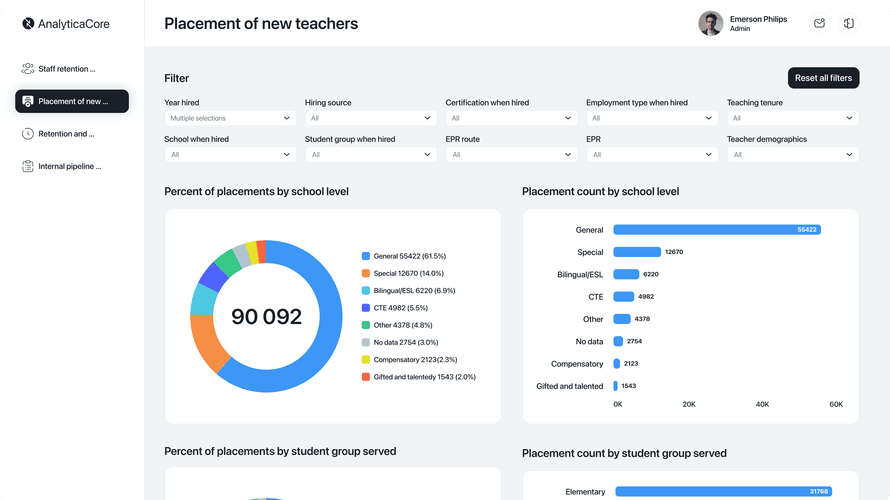The width and height of the screenshot is (890, 500).
Task: Click Emerson Philips profile avatar
Action: 710,23
